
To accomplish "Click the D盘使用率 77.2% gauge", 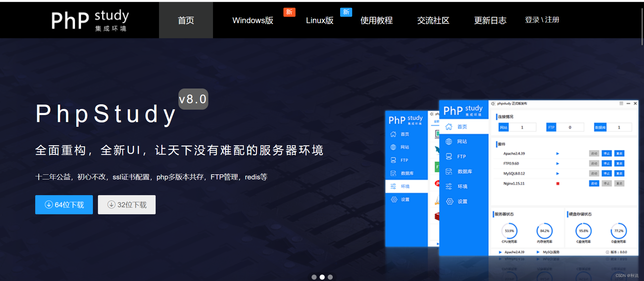I will pyautogui.click(x=619, y=231).
